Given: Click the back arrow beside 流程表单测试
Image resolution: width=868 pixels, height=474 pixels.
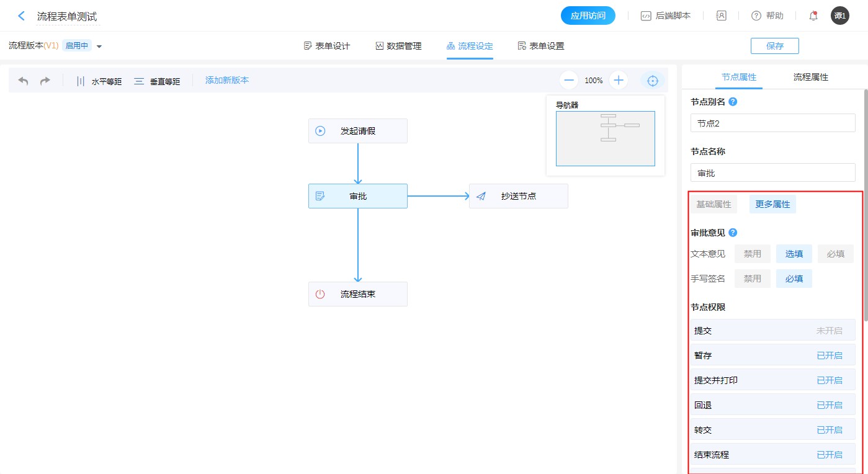Looking at the screenshot, I should 22,16.
